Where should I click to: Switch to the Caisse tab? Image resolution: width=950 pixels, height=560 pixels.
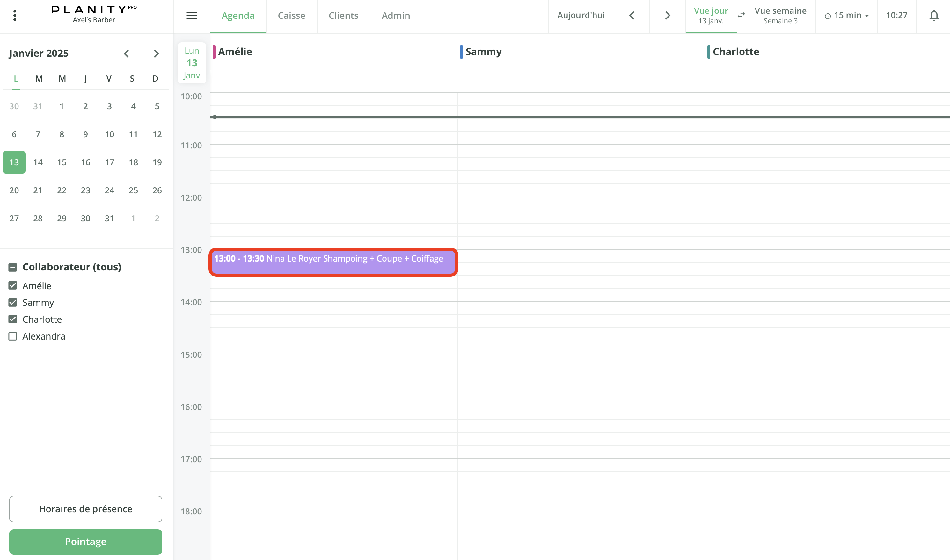click(291, 16)
